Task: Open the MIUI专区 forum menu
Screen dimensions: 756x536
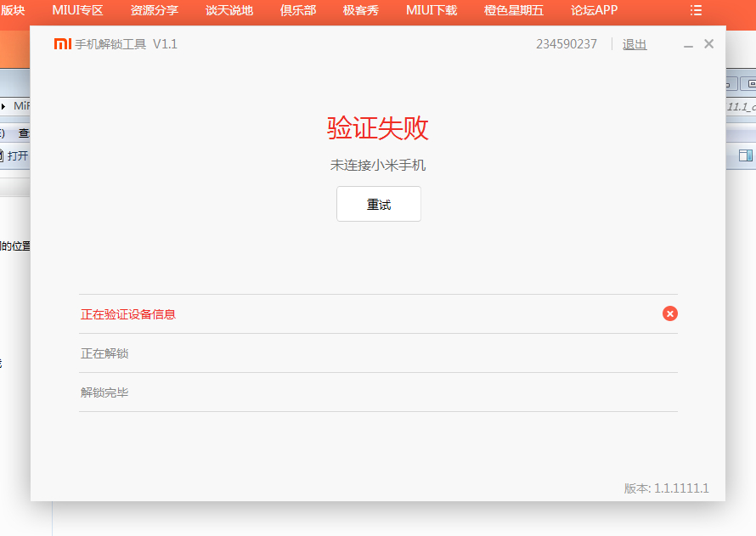Action: tap(77, 10)
